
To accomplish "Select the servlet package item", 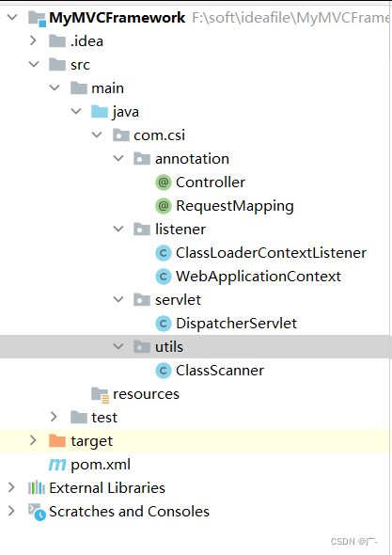I will click(x=178, y=300).
